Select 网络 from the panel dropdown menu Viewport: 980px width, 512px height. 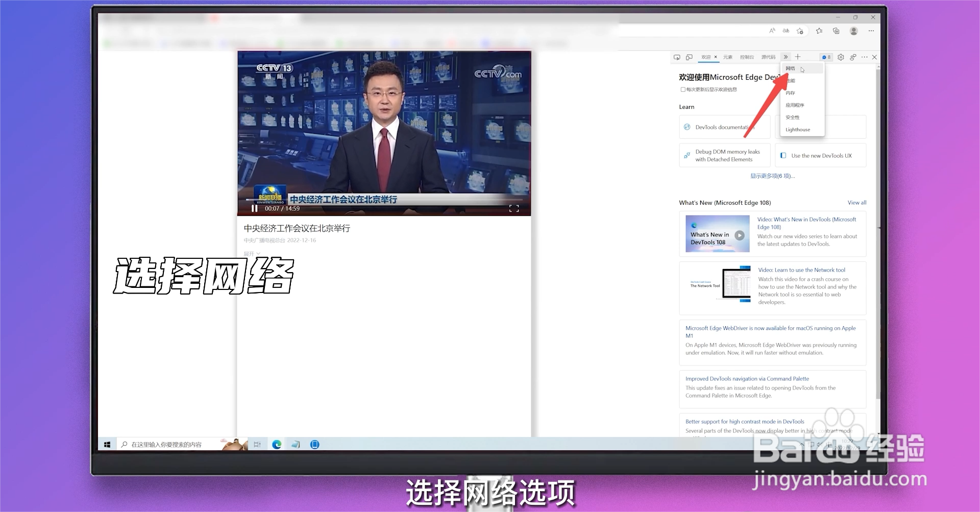coord(791,68)
